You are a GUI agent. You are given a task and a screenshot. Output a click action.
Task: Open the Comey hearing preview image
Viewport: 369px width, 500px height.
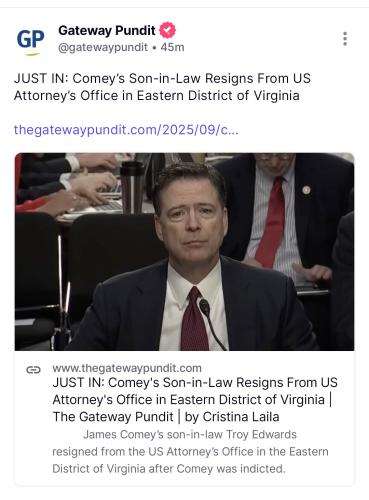(184, 252)
